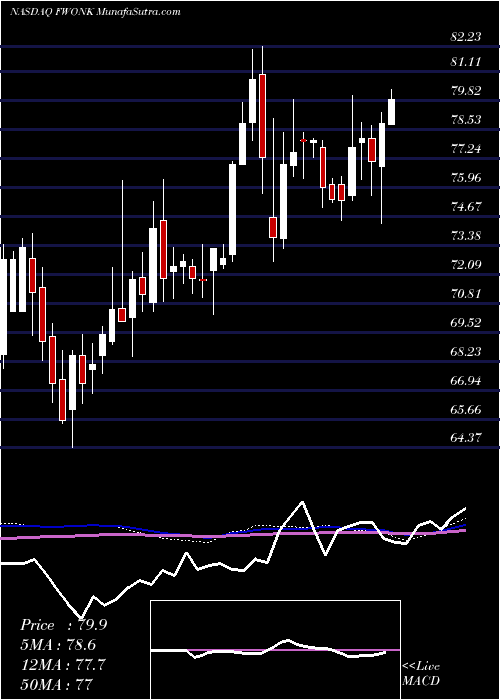Viewport: 500px width, 700px height.
Task: Click the 68.23 price axis label
Action: [466, 352]
